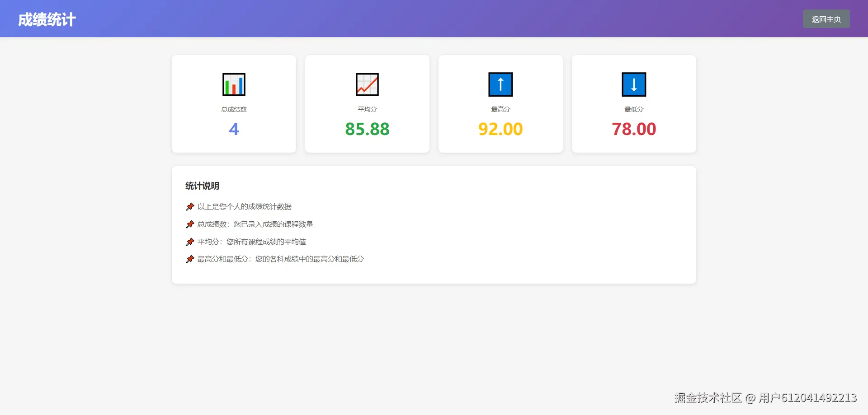The height and width of the screenshot is (415, 868).
Task: Click the 最低分 card label
Action: (x=634, y=109)
